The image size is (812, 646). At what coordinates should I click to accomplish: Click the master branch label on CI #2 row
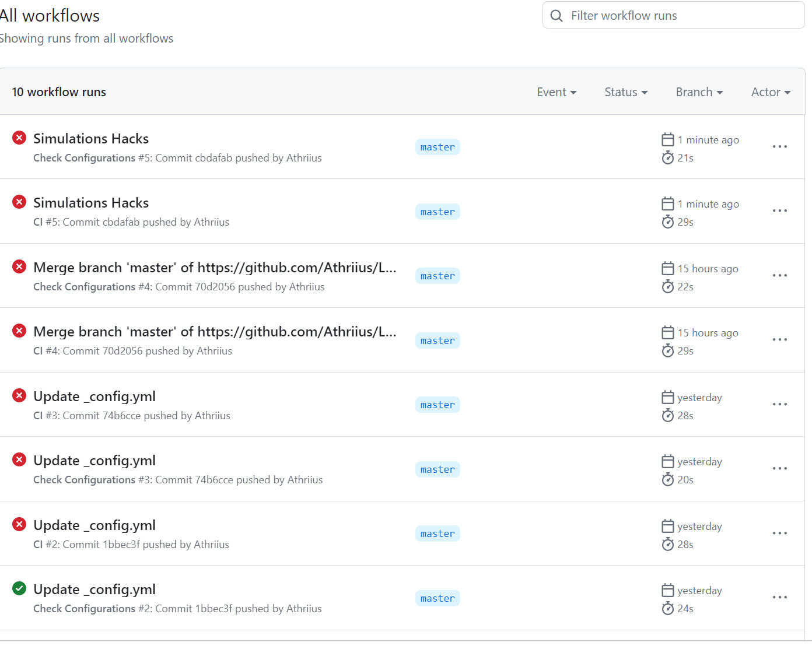coord(437,533)
